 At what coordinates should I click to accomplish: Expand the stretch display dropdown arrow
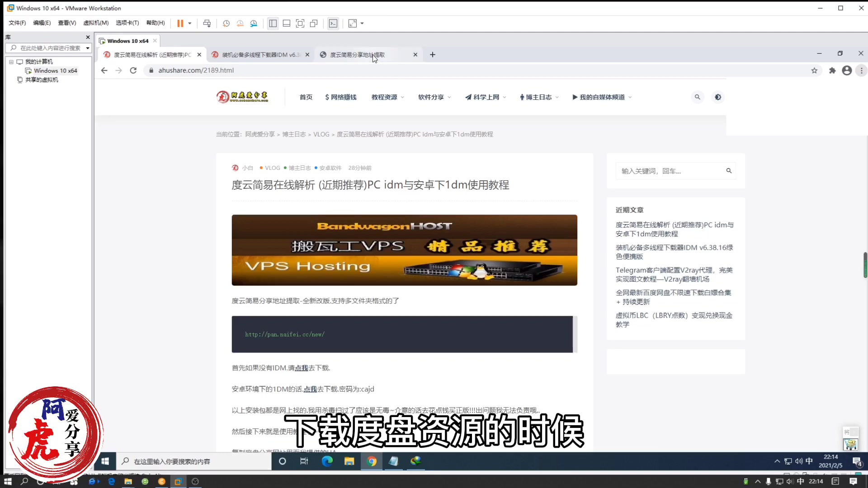pos(362,23)
